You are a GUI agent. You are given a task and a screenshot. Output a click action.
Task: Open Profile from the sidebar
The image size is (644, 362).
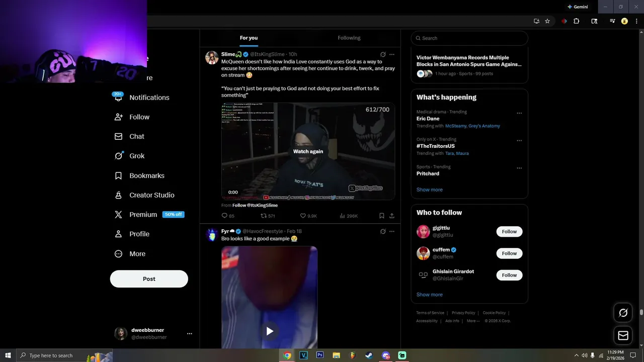pyautogui.click(x=133, y=234)
